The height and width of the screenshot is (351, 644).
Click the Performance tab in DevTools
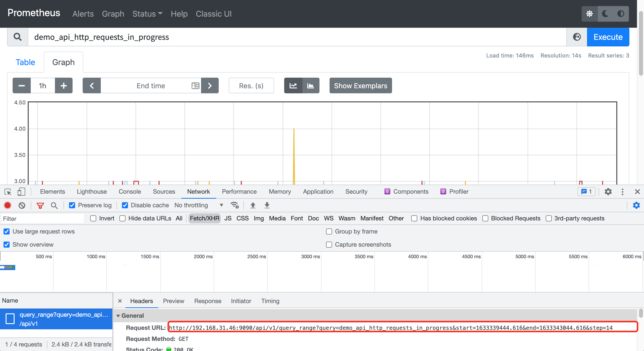click(x=239, y=191)
